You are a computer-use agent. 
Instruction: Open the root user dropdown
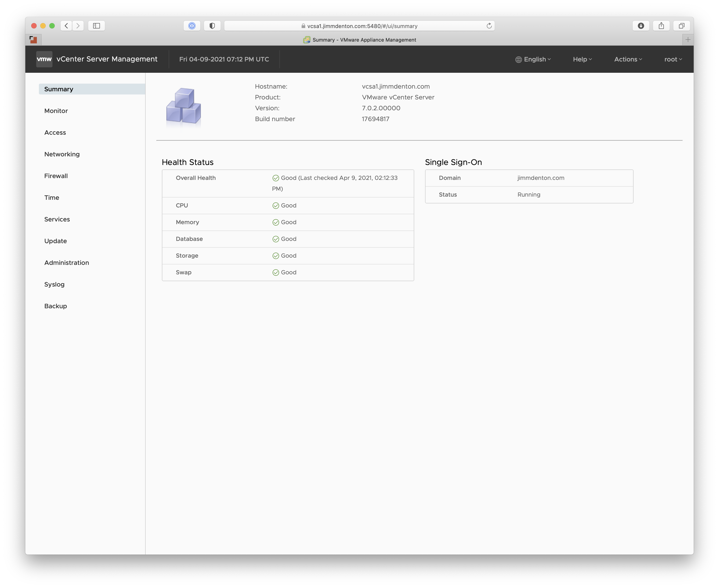[673, 59]
